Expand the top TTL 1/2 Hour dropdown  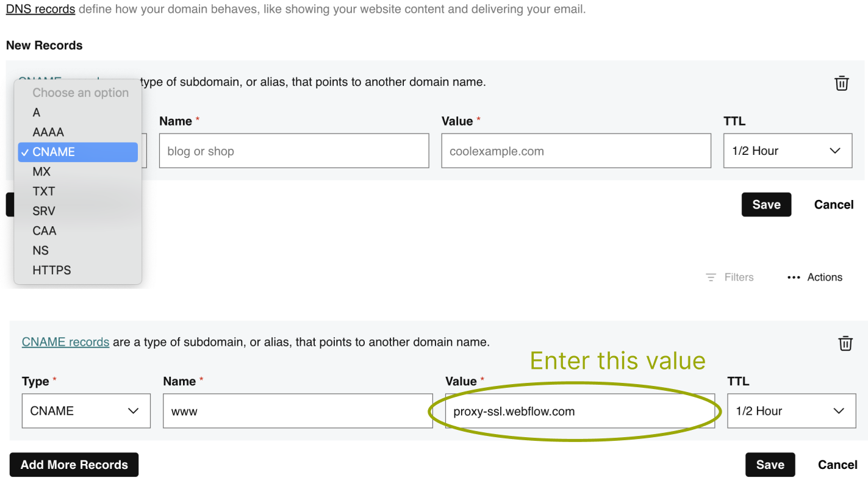(787, 151)
